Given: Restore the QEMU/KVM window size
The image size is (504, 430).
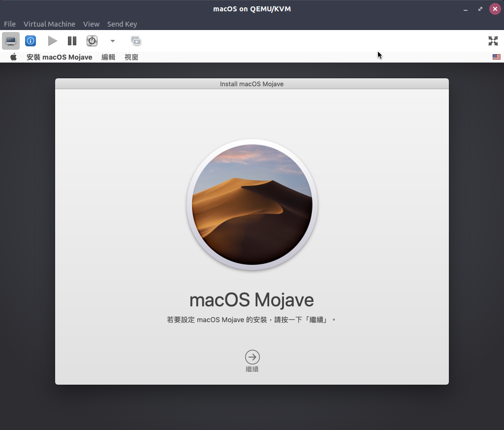Looking at the screenshot, I should (x=480, y=9).
